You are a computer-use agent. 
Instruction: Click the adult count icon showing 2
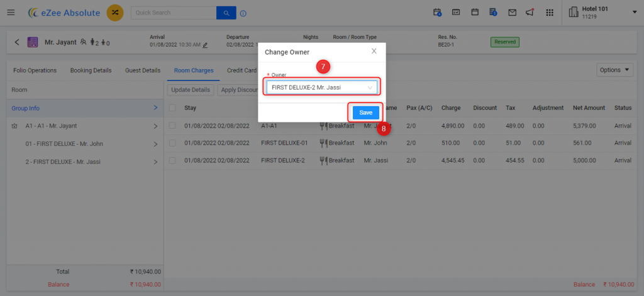[x=92, y=42]
